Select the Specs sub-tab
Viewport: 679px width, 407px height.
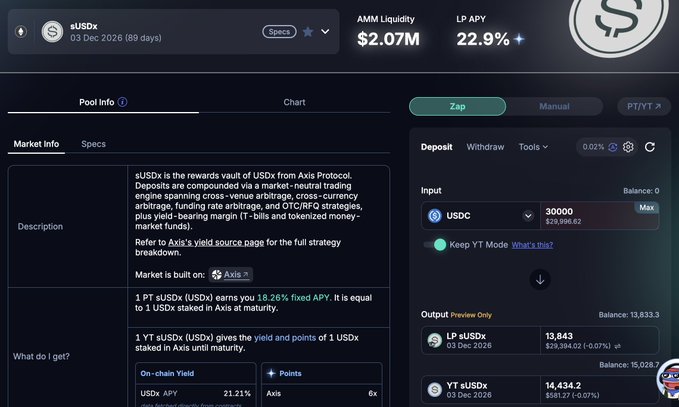pyautogui.click(x=94, y=144)
